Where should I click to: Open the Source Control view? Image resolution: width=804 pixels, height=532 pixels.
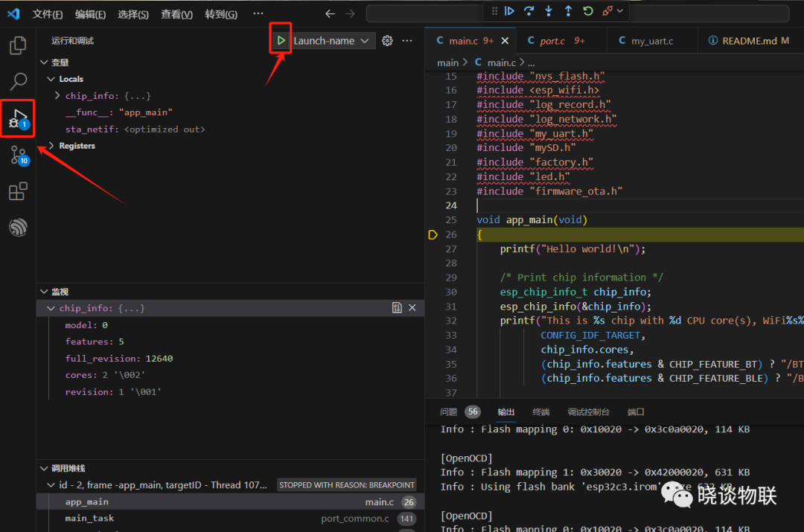coord(18,156)
